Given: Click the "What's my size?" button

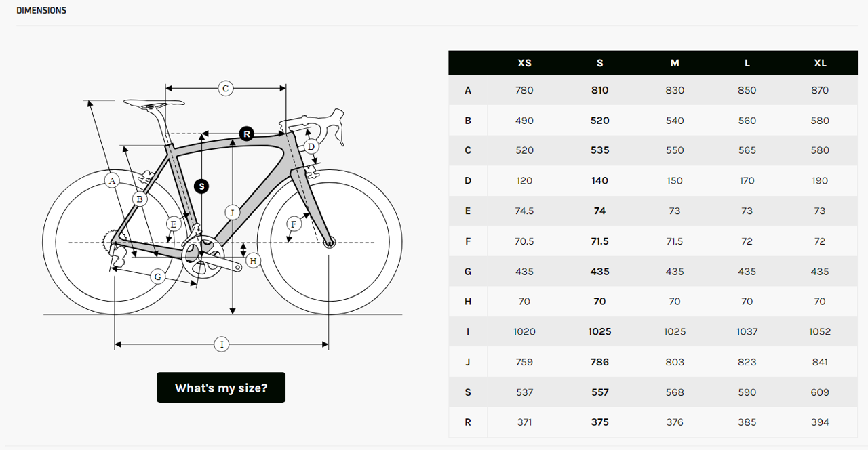Looking at the screenshot, I should tap(221, 388).
